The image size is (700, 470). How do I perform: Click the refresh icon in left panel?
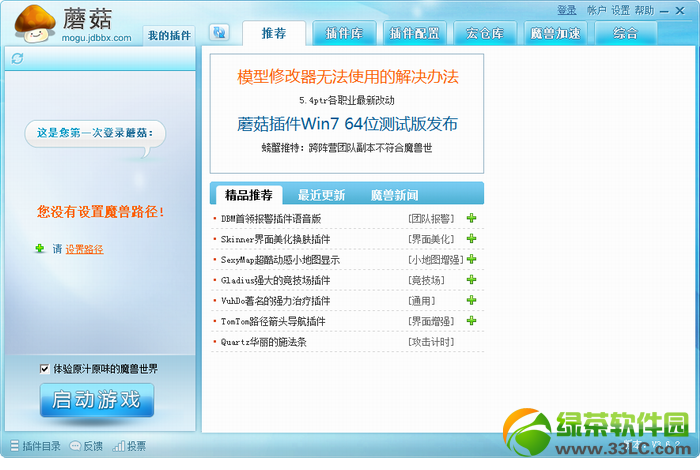click(17, 59)
